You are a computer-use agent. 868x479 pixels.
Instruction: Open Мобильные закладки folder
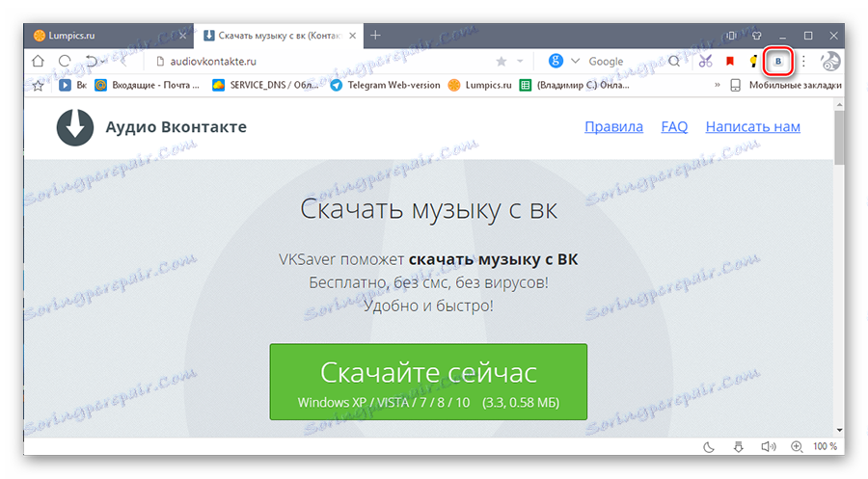tap(786, 85)
